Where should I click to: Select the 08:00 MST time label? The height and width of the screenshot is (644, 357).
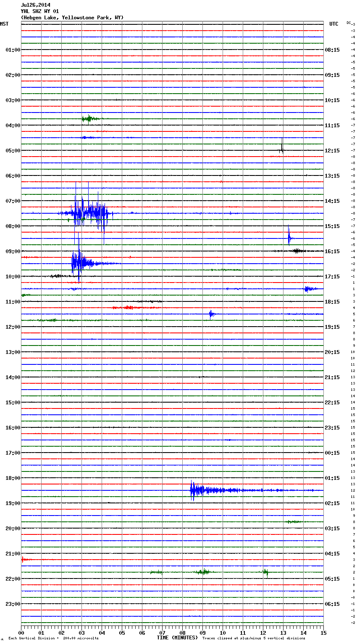coord(13,226)
